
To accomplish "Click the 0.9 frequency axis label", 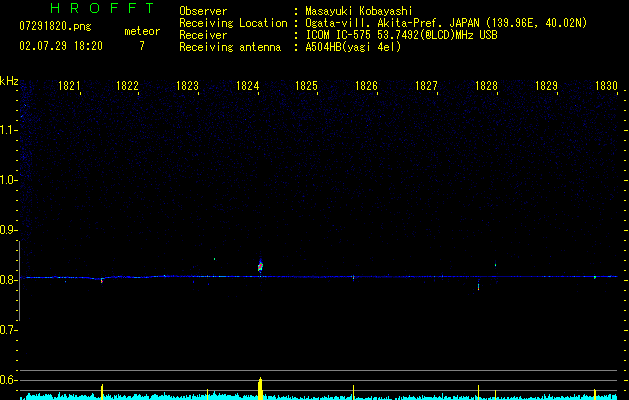I will [x=9, y=230].
